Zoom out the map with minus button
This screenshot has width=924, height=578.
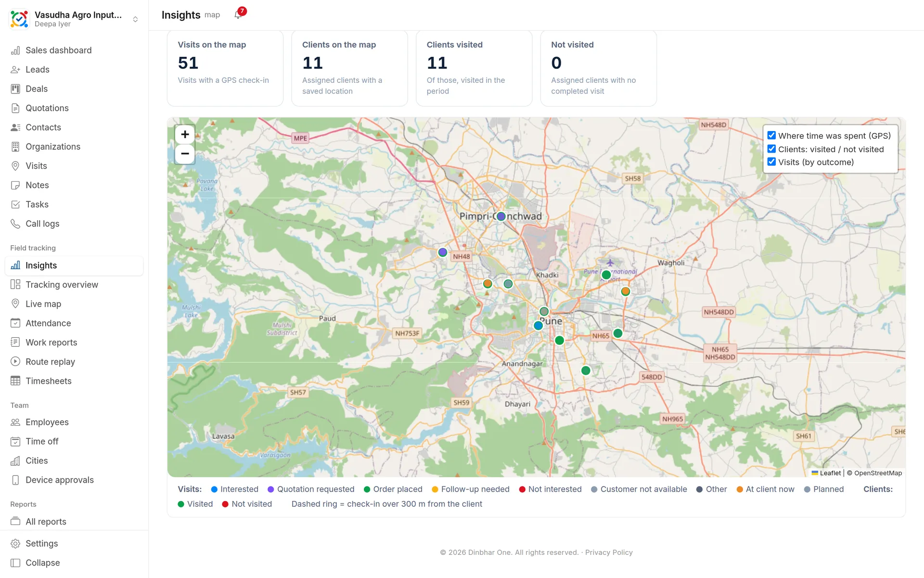pos(185,154)
